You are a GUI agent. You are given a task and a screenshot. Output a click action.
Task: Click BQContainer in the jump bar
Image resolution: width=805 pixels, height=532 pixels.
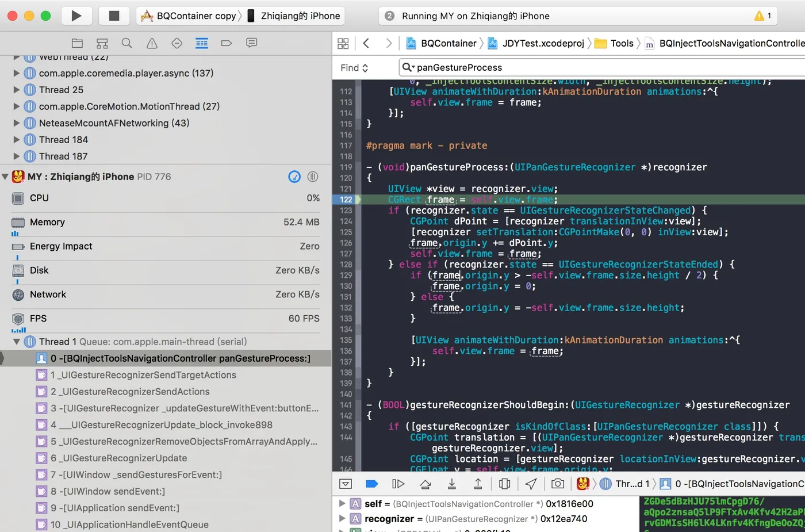[442, 43]
